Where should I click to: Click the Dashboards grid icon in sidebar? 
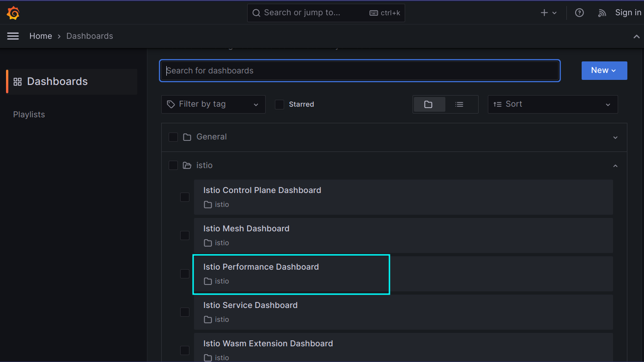[x=18, y=82]
